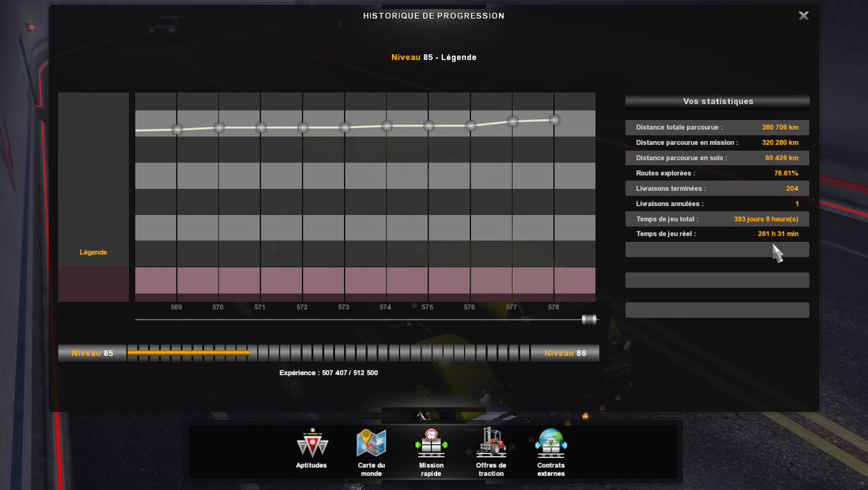The height and width of the screenshot is (490, 868).
Task: Click the Vos statistiques header
Action: pyautogui.click(x=717, y=101)
